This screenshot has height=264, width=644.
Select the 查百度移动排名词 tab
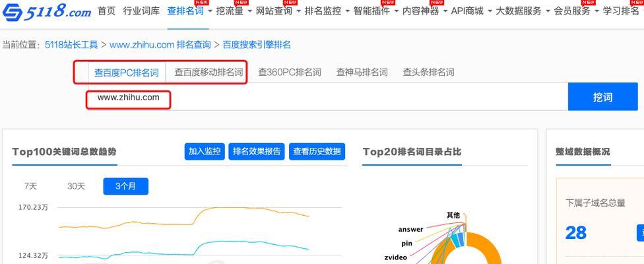coord(209,73)
